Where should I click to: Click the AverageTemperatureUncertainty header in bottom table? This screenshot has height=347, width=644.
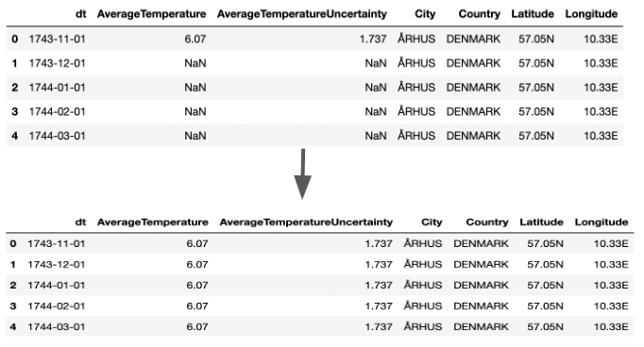pos(306,223)
